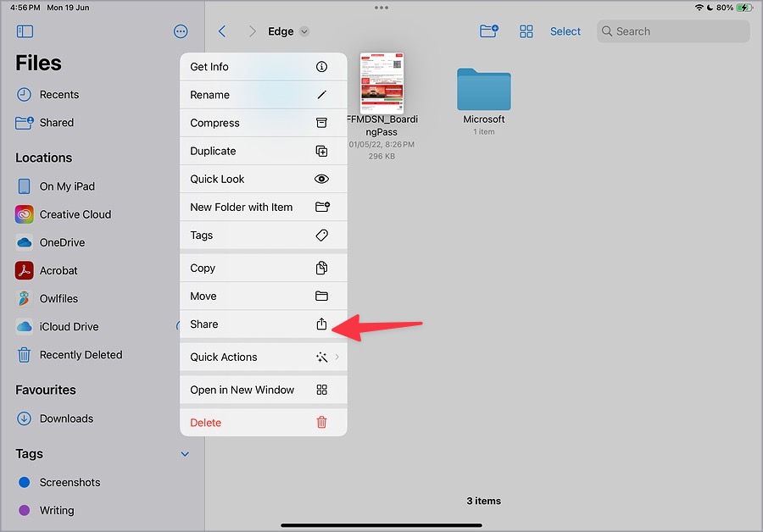
Task: Choose Copy from context menu
Action: pos(264,268)
